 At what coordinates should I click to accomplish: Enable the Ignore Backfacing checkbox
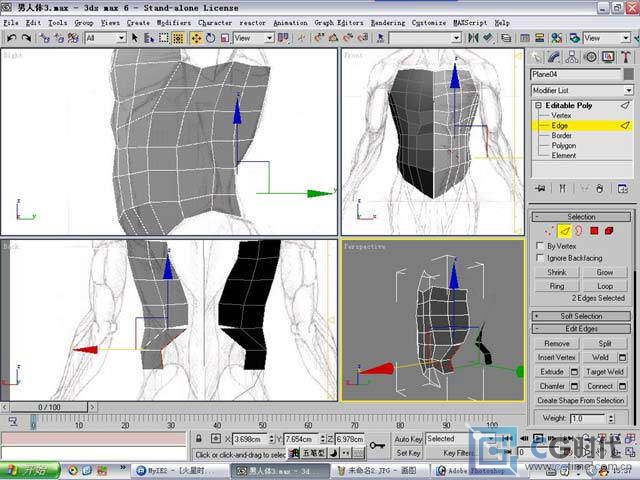(x=540, y=258)
